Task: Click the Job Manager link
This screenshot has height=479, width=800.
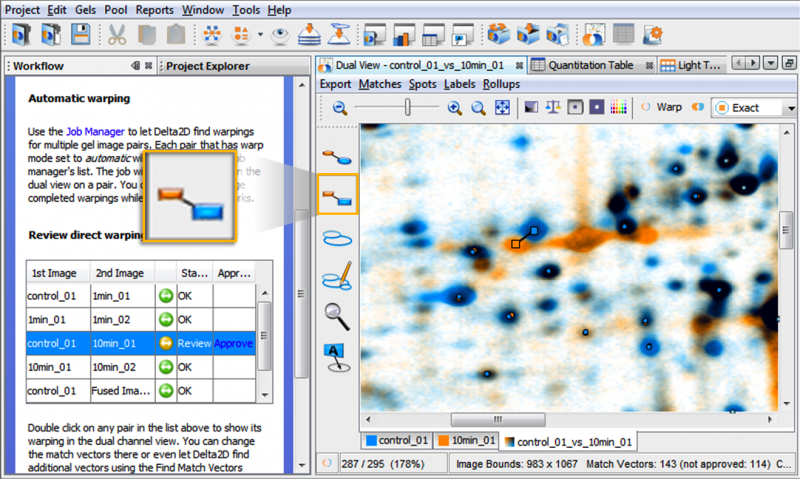Action: point(95,131)
